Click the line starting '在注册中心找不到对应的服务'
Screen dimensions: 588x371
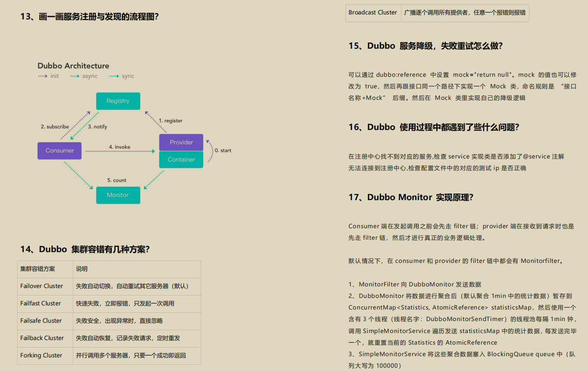tap(456, 156)
